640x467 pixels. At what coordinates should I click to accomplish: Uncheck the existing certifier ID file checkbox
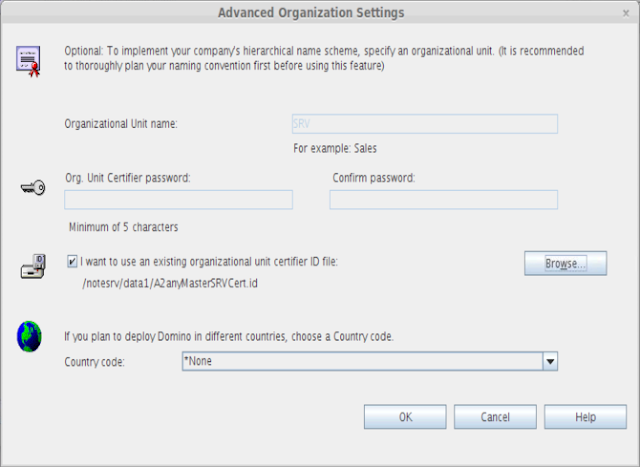point(72,262)
